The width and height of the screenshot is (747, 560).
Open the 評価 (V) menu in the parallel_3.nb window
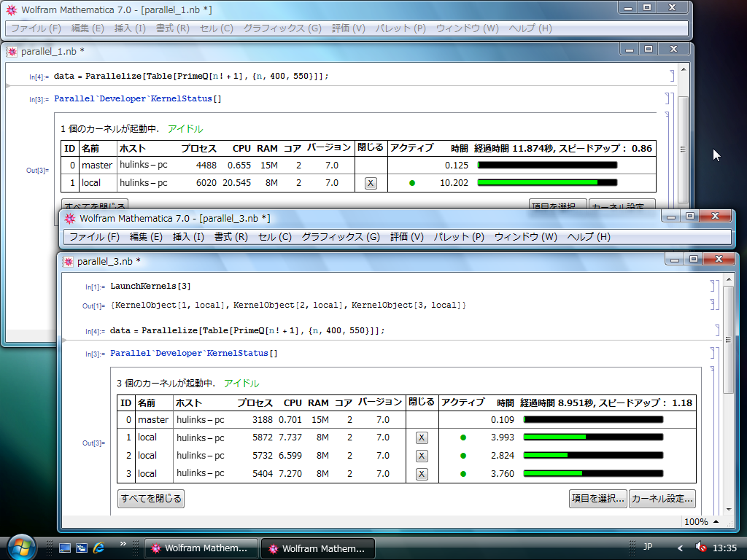407,237
